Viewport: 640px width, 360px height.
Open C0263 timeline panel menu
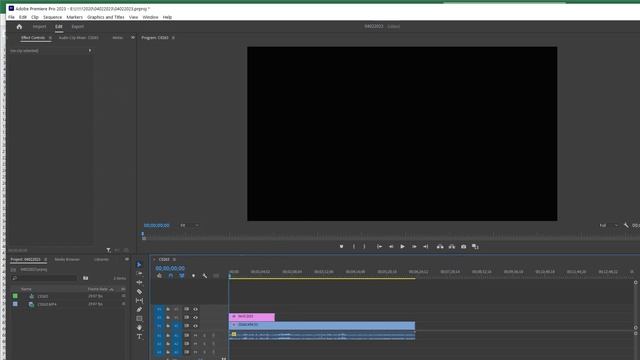pyautogui.click(x=174, y=260)
